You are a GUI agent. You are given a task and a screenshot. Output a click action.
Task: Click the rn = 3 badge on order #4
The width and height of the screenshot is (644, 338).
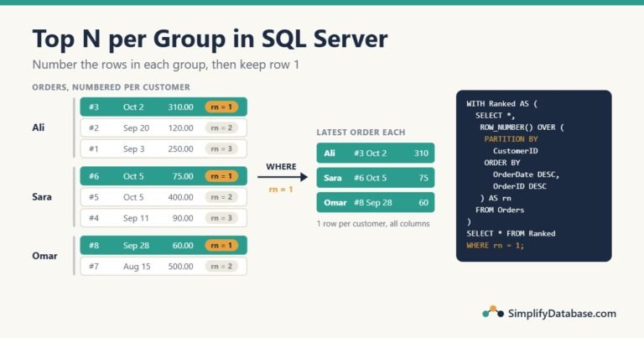pos(221,218)
